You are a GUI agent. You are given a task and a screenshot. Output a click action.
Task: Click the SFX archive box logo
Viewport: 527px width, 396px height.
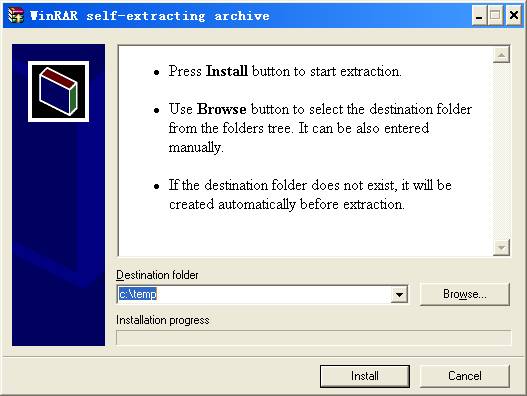(58, 91)
